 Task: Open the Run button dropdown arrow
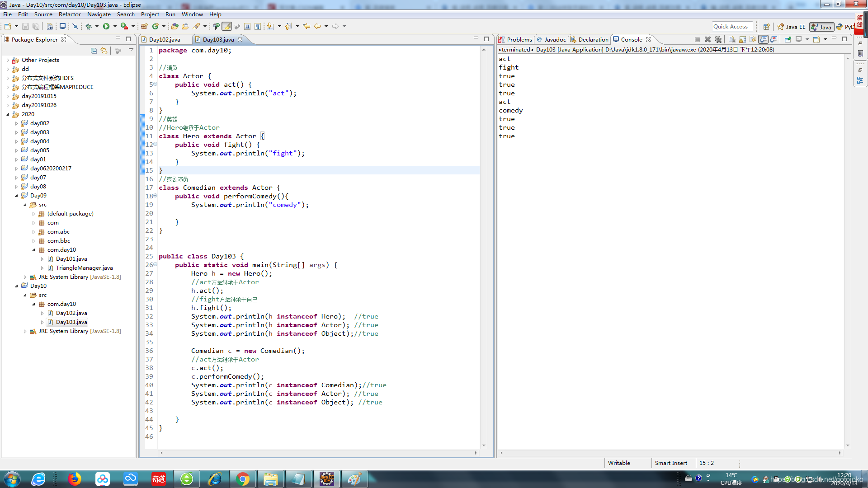pos(115,26)
